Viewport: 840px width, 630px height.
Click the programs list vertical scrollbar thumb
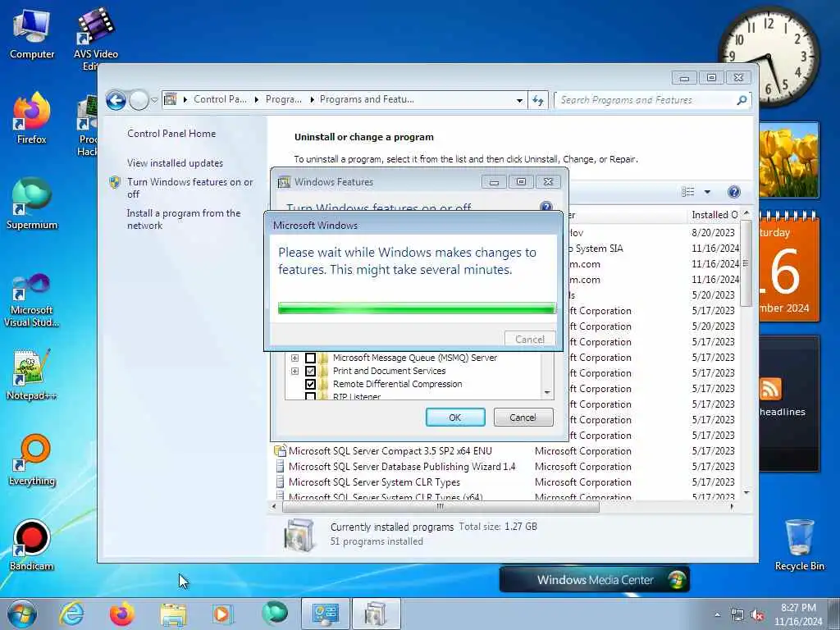[x=745, y=262]
